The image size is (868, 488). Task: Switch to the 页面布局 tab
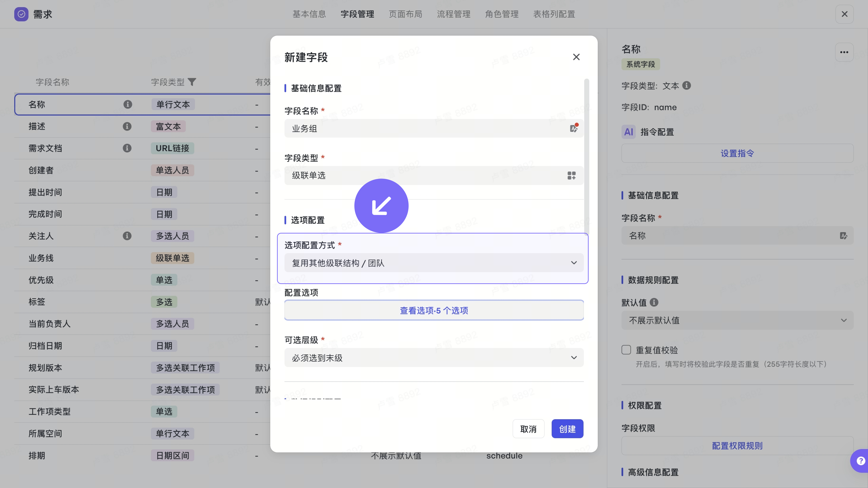point(405,14)
